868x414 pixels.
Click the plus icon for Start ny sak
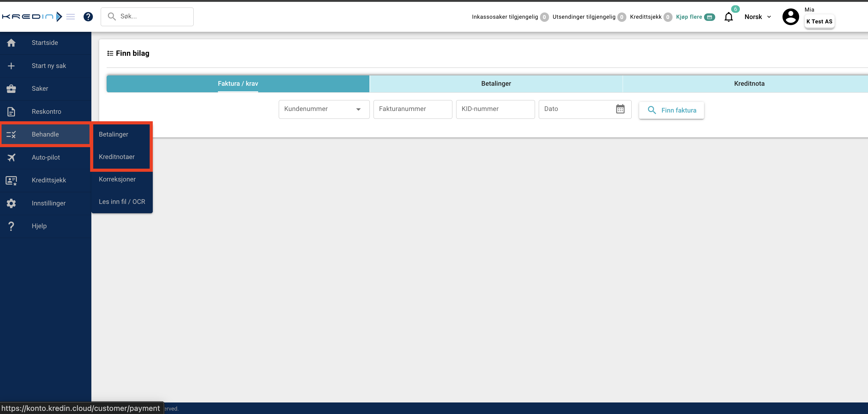(x=11, y=66)
